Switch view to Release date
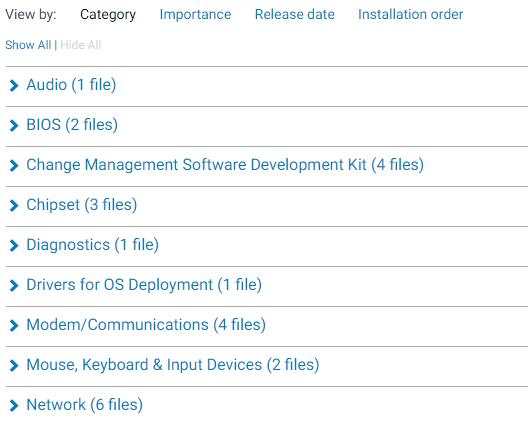Image resolution: width=528 pixels, height=426 pixels. (x=295, y=14)
